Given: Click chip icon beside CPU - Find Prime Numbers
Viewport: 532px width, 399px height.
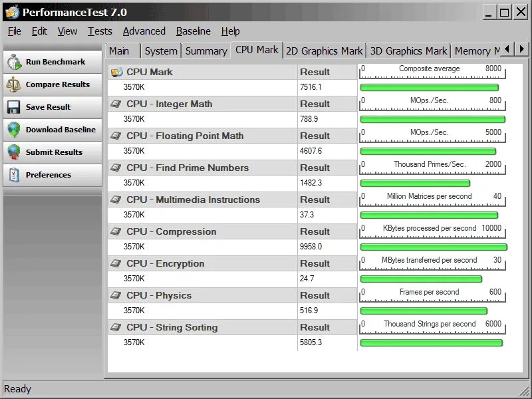Looking at the screenshot, I should click(x=116, y=168).
